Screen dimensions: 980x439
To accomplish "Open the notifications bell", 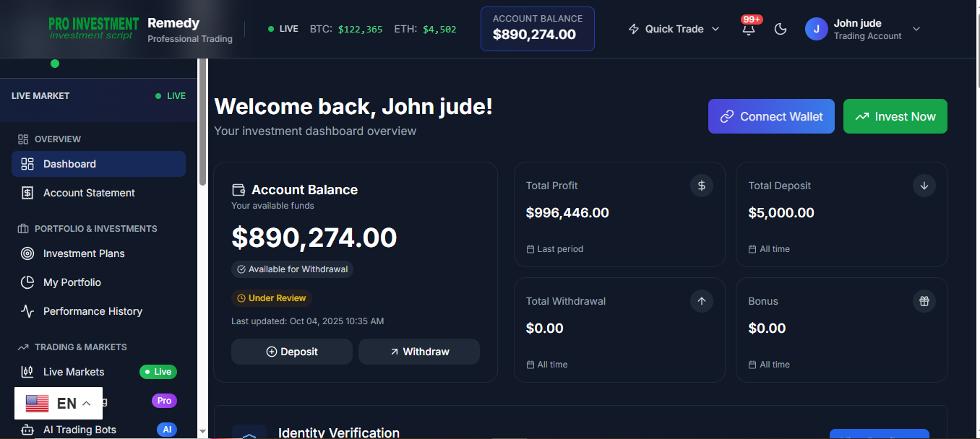I will pos(749,28).
